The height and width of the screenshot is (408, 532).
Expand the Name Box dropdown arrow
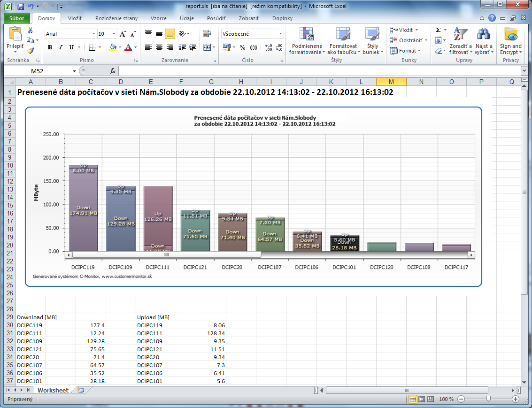tap(74, 71)
